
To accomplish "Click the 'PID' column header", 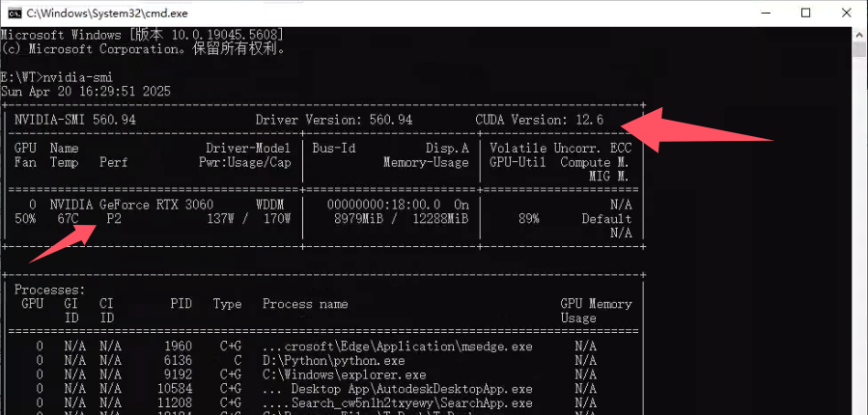I will pyautogui.click(x=182, y=304).
